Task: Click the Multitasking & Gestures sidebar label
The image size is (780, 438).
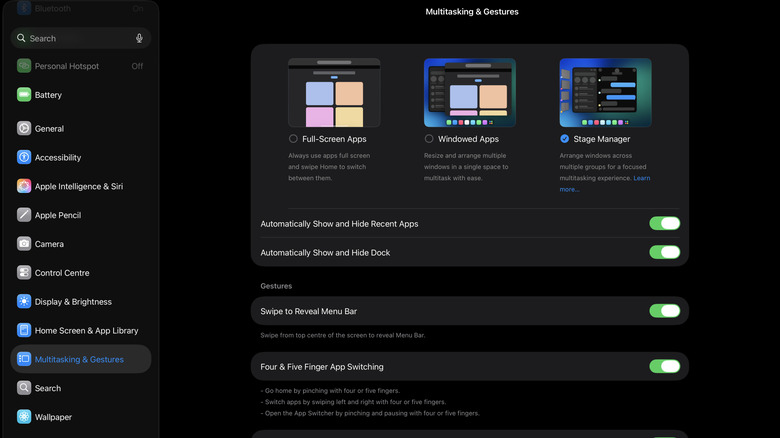Action: coord(79,359)
